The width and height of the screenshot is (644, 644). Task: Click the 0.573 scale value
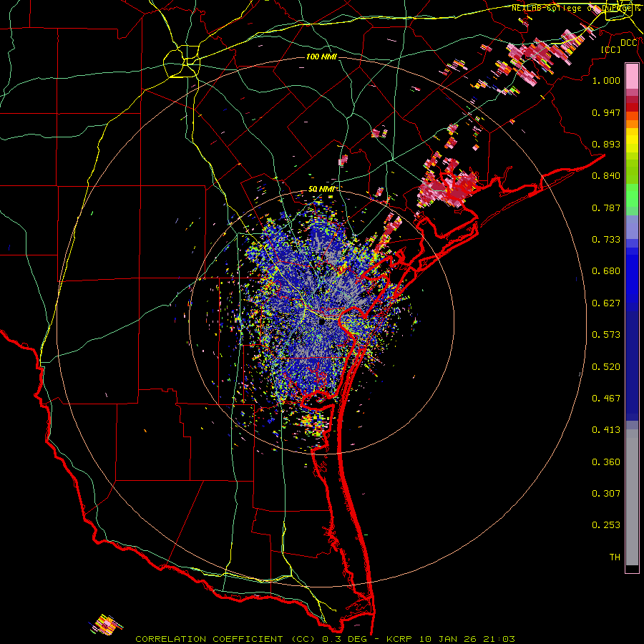tap(606, 335)
